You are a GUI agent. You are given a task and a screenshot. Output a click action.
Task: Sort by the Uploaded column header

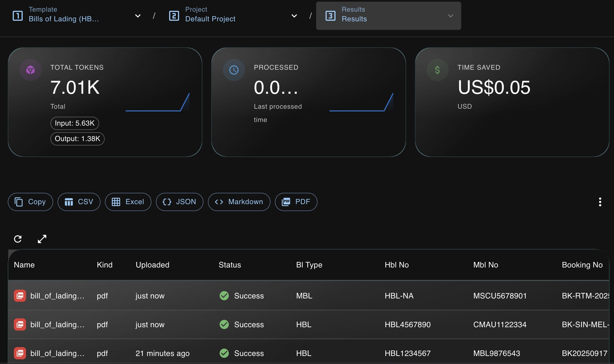coord(152,265)
